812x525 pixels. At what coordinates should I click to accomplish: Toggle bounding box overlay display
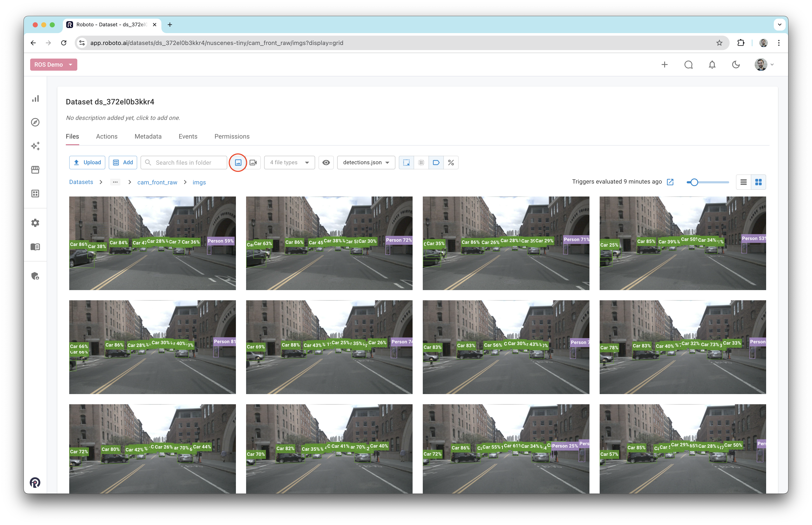(406, 163)
